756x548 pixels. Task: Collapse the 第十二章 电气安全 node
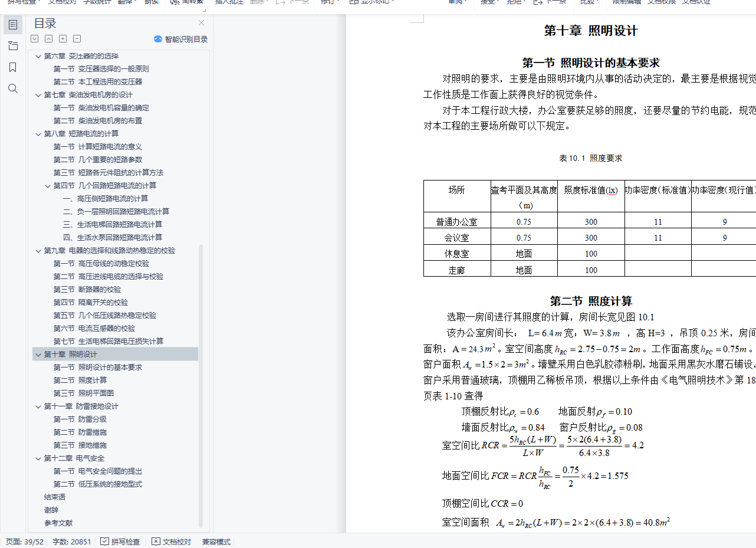[38, 458]
